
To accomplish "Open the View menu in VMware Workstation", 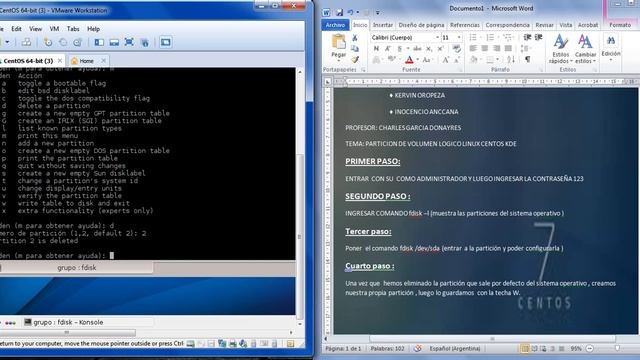I will coord(35,29).
